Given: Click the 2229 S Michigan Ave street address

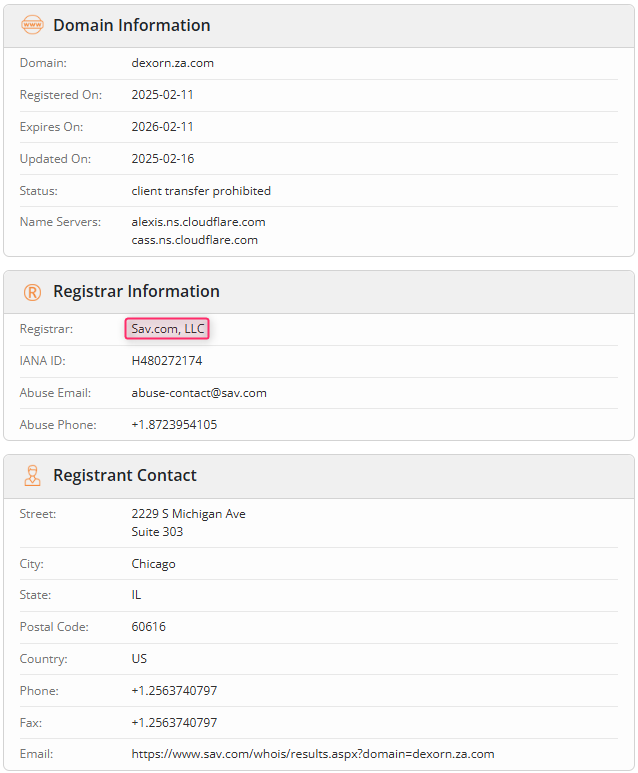Looking at the screenshot, I should [x=188, y=514].
